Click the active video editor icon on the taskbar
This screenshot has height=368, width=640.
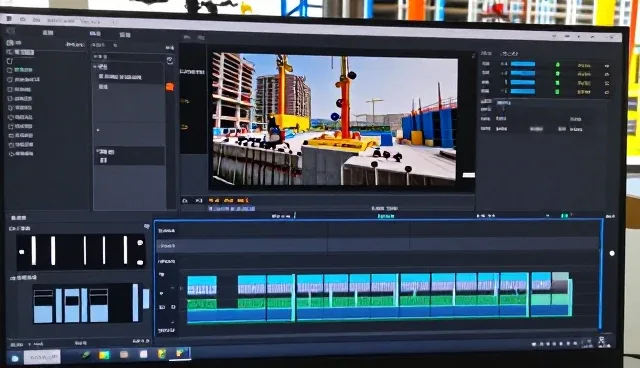pyautogui.click(x=181, y=353)
